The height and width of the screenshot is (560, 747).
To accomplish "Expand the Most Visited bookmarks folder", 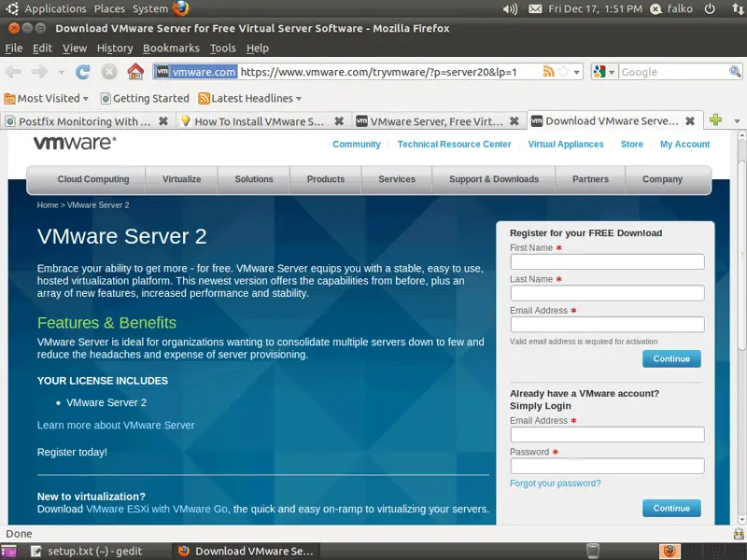I will click(x=46, y=98).
